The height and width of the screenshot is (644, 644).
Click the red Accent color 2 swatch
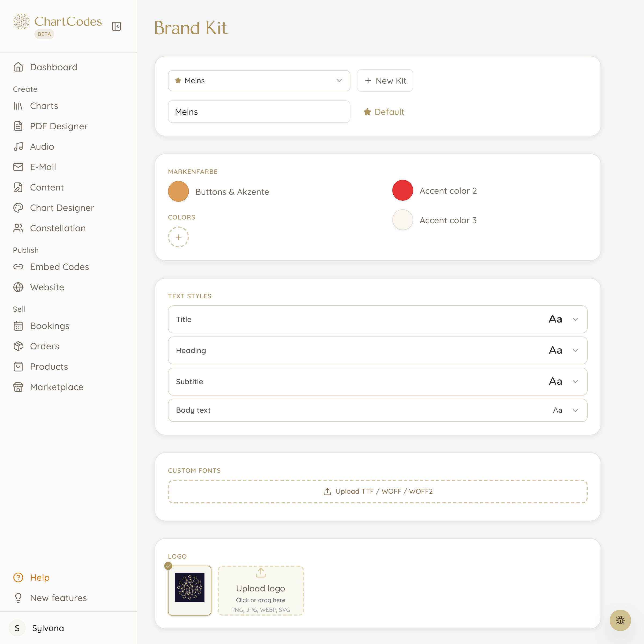pyautogui.click(x=402, y=190)
